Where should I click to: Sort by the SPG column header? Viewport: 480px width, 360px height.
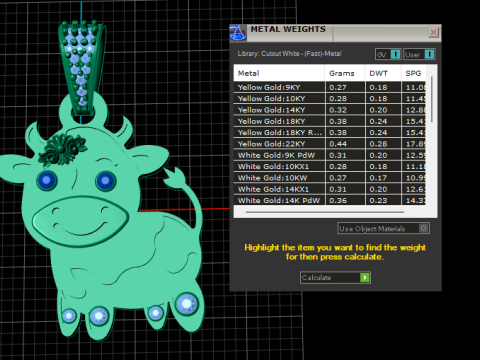(x=413, y=73)
